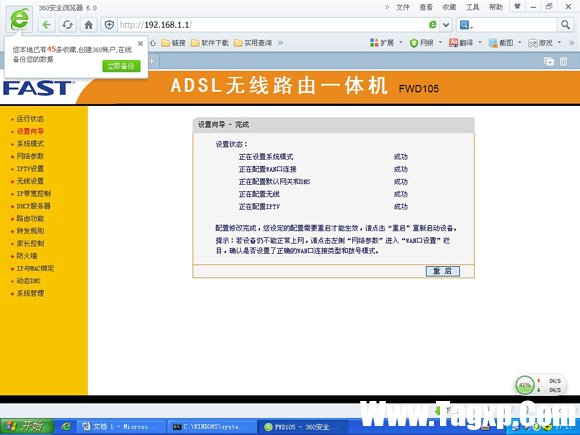Screen dimensions: 580x435
Task: Open the 扩展 extensions button
Action: coord(382,43)
